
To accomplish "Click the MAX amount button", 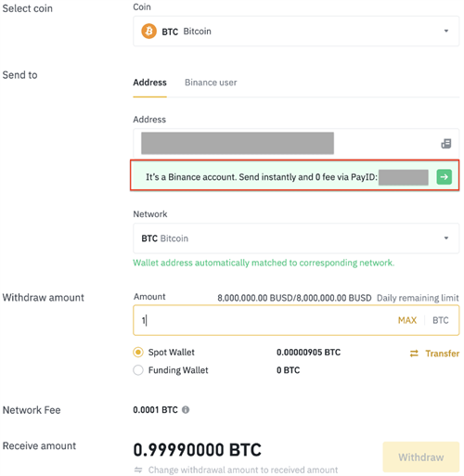I will click(407, 320).
